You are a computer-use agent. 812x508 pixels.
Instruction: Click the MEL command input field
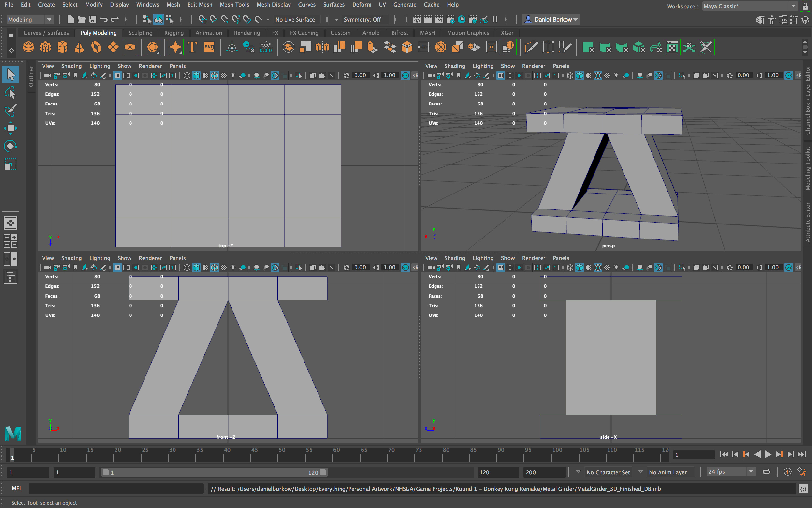pyautogui.click(x=116, y=488)
